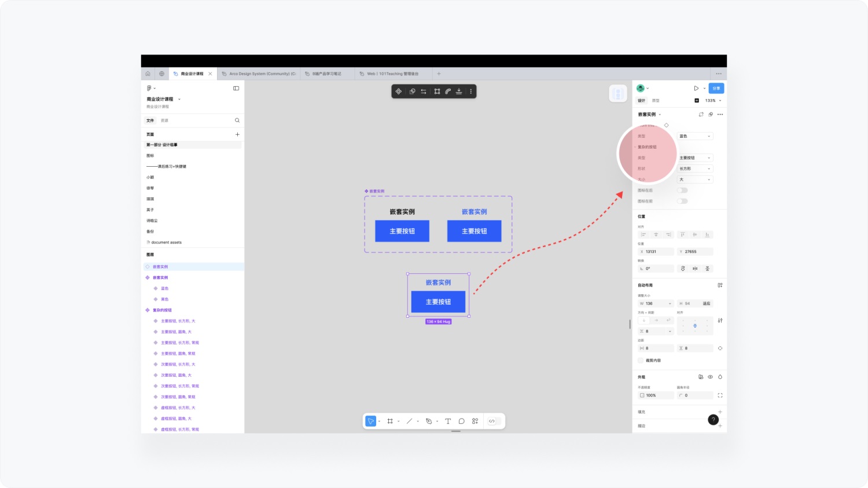The image size is (868, 488).
Task: Toggle code mode with the </> icon
Action: 492,421
